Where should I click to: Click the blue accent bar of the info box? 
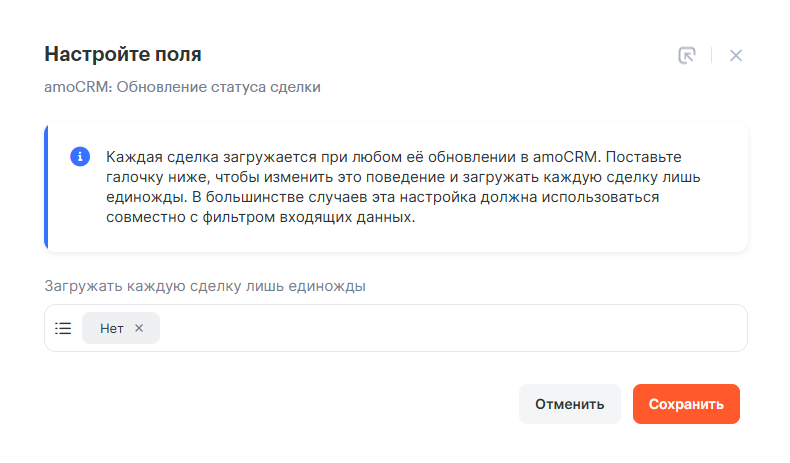point(46,187)
